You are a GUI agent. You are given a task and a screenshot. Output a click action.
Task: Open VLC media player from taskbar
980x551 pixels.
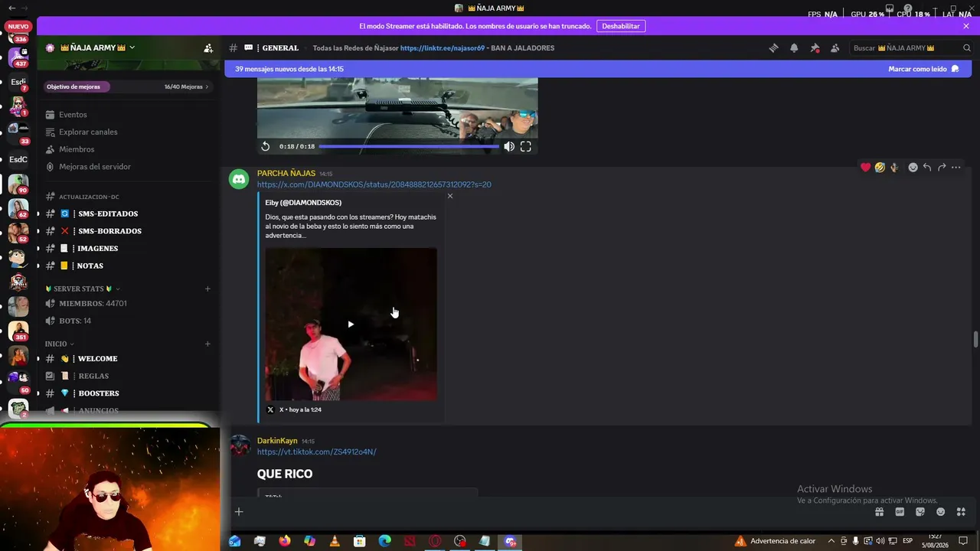(335, 541)
